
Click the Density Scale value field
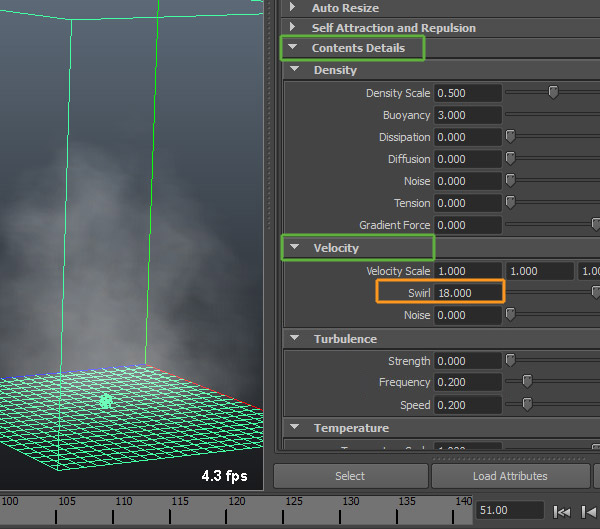tap(468, 93)
